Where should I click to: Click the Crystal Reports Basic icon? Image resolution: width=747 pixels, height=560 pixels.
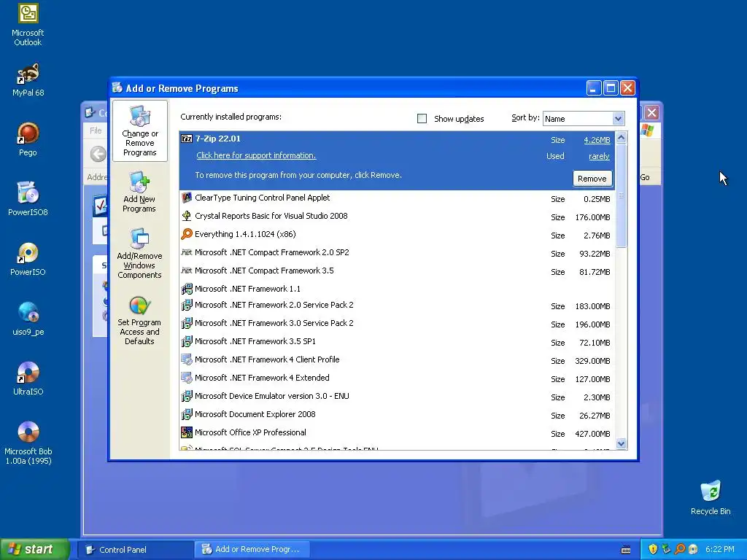[x=187, y=216]
